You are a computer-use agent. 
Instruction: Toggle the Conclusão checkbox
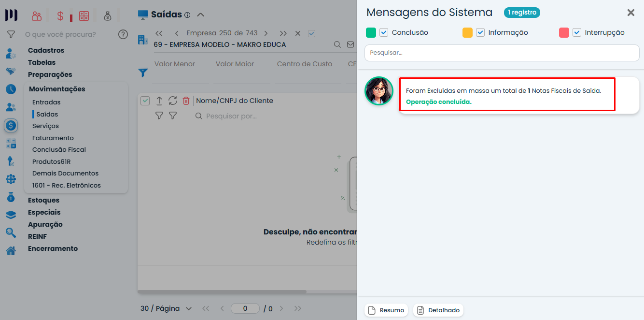pos(384,32)
